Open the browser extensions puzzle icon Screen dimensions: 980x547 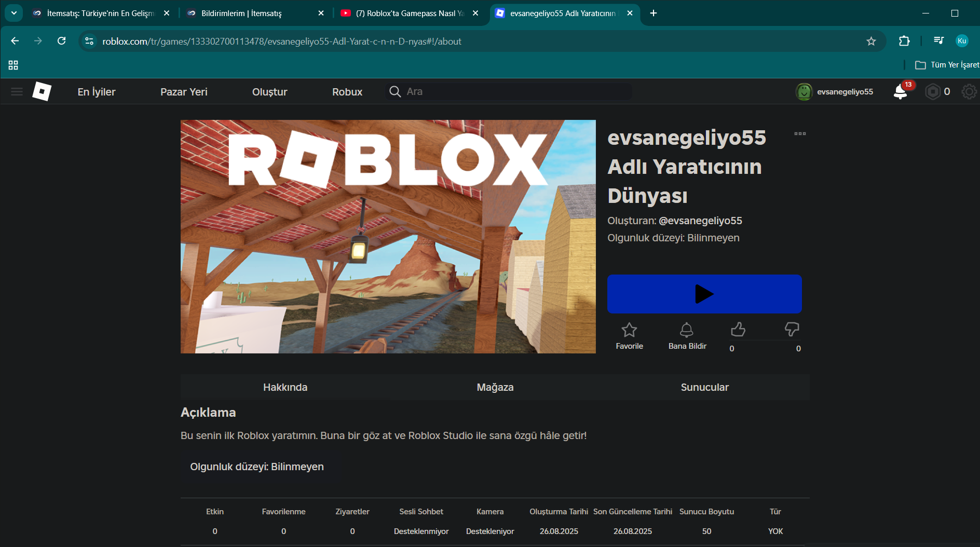click(904, 41)
